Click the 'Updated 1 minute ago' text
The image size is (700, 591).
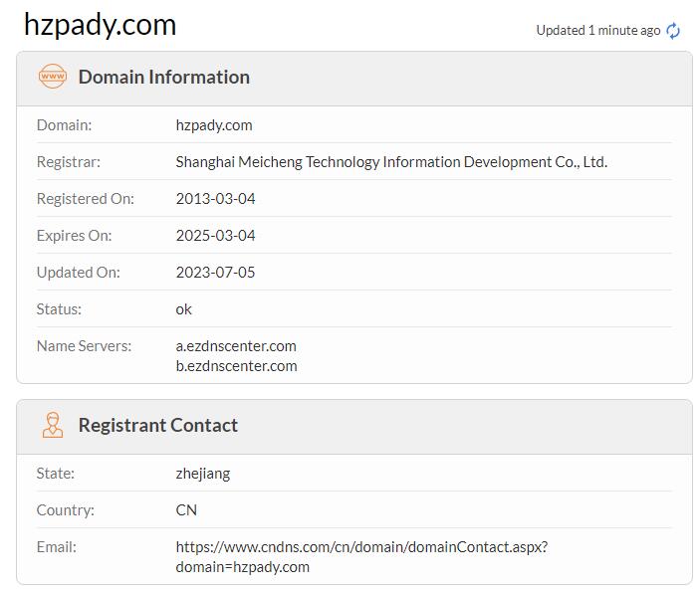[x=597, y=31]
